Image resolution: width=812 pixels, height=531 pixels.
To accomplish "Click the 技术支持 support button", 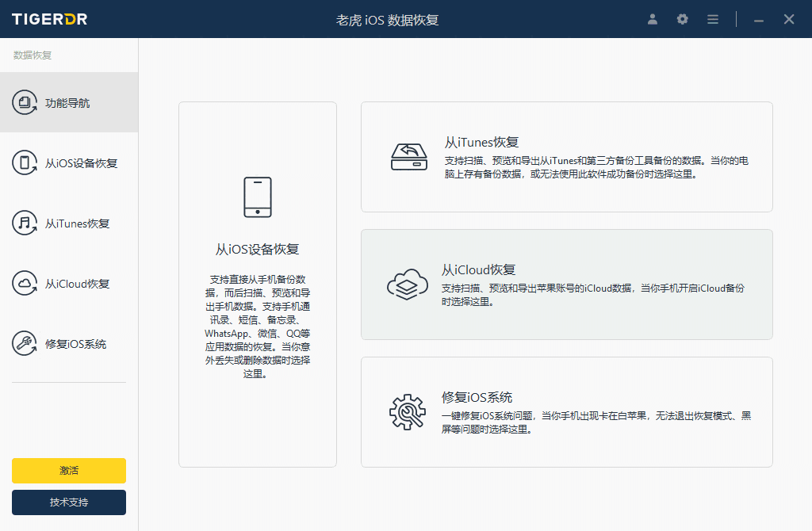I will click(x=68, y=502).
